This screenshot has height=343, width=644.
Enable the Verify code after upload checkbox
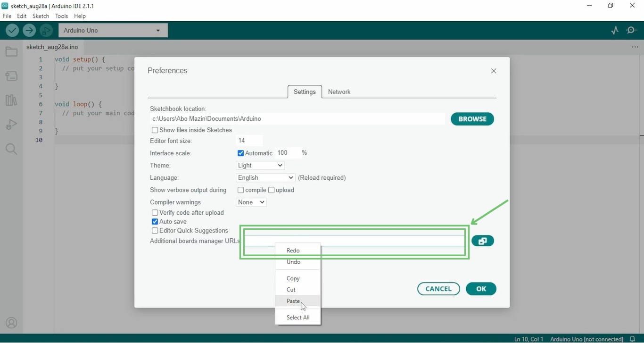[155, 212]
